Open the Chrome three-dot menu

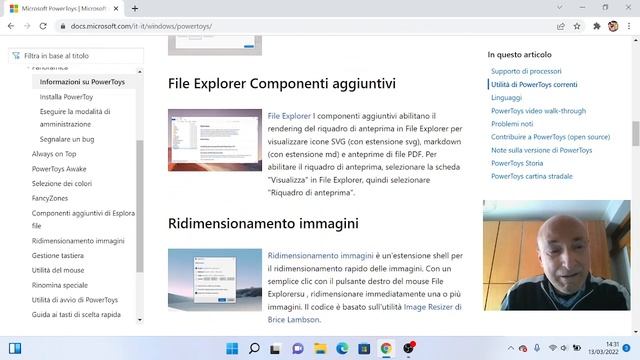tap(629, 26)
